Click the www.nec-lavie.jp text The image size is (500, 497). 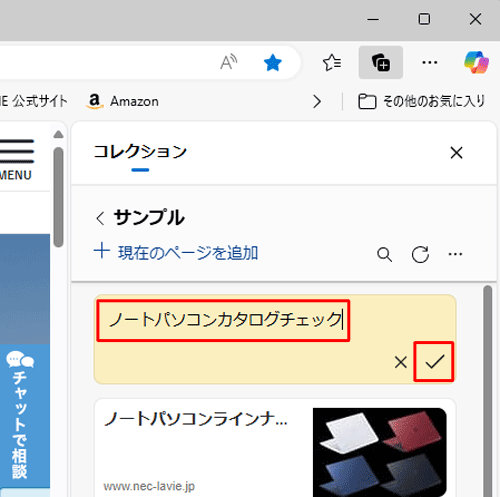[149, 486]
